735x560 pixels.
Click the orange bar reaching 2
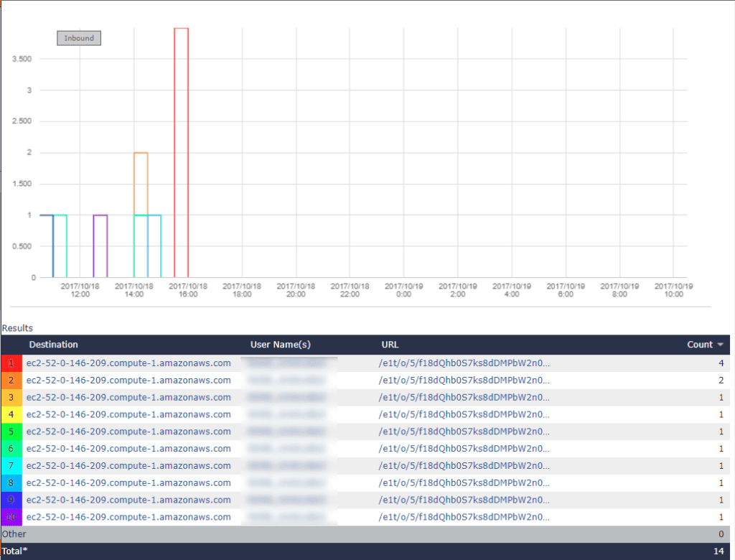coord(141,183)
